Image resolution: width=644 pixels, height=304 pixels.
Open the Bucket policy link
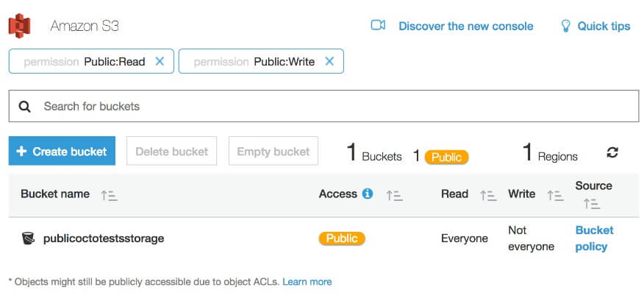click(594, 238)
